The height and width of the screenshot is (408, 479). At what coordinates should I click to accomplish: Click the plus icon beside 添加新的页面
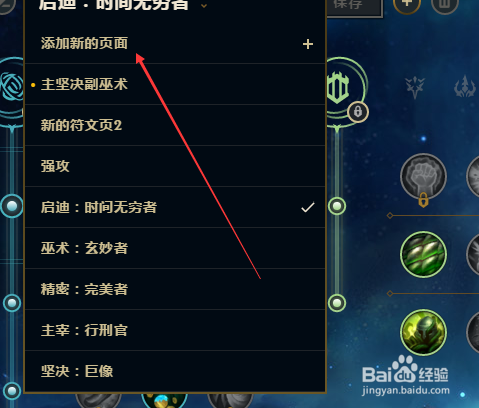coord(308,44)
